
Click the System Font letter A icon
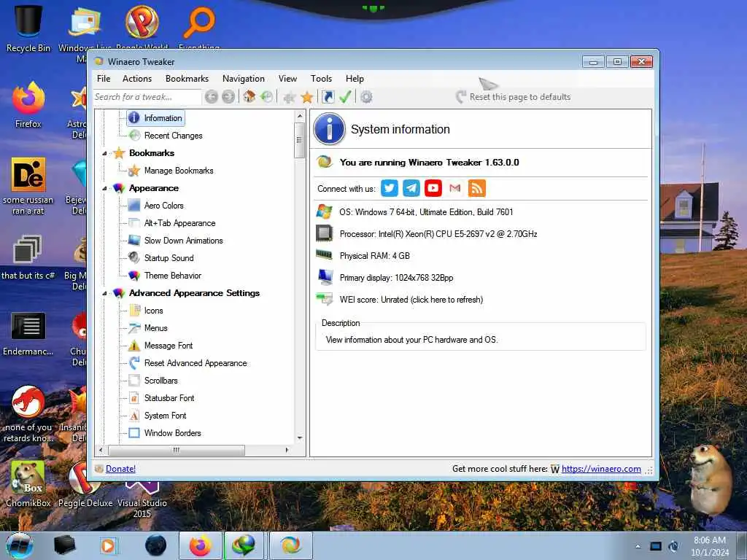[134, 415]
